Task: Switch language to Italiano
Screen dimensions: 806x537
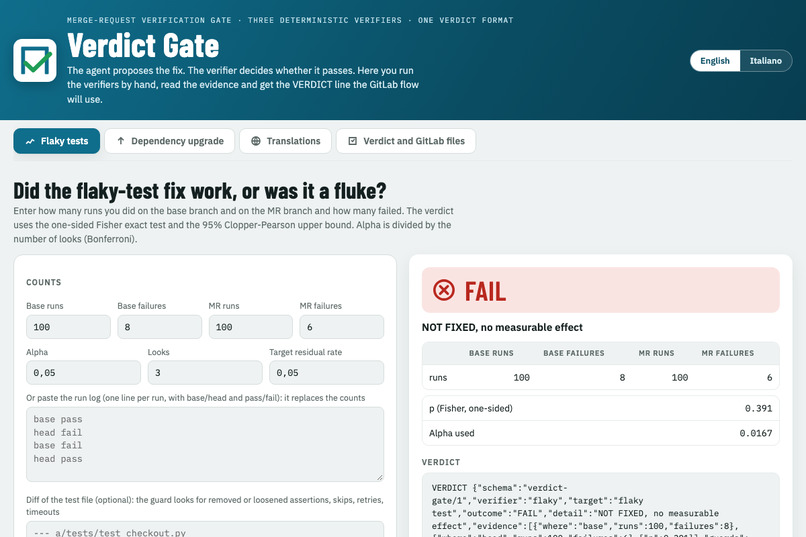Action: (765, 61)
